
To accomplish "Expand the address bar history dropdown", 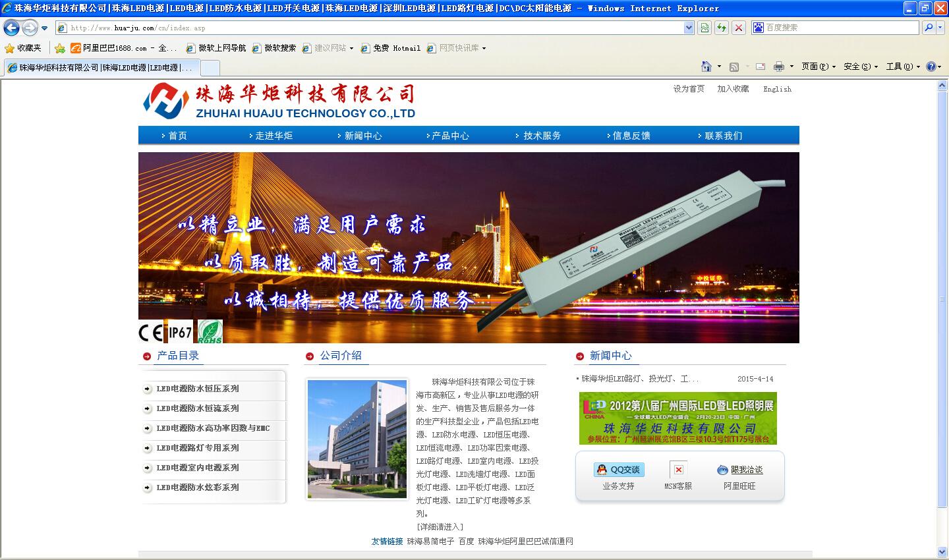I will click(689, 28).
